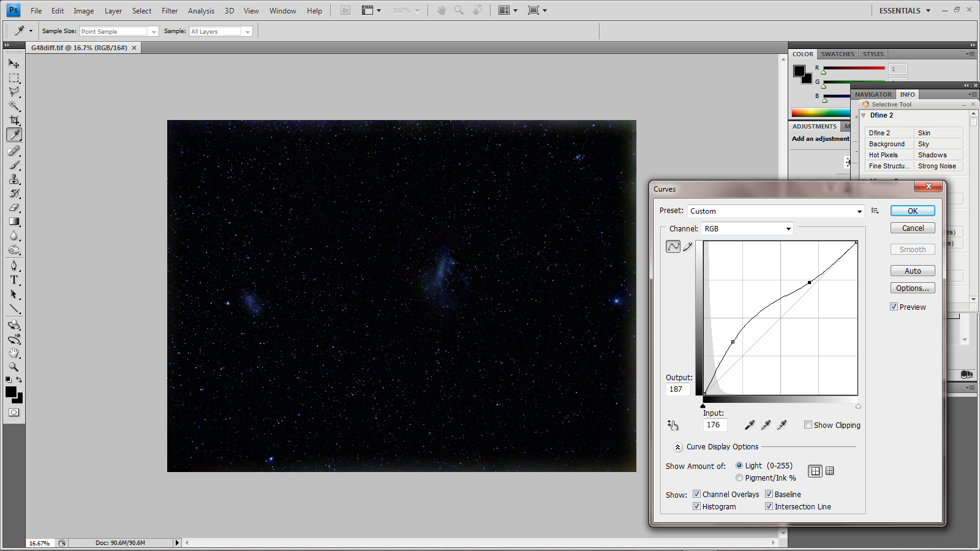This screenshot has width=980, height=551.
Task: Choose the pencil draw-curve icon in Curves
Action: pyautogui.click(x=688, y=247)
